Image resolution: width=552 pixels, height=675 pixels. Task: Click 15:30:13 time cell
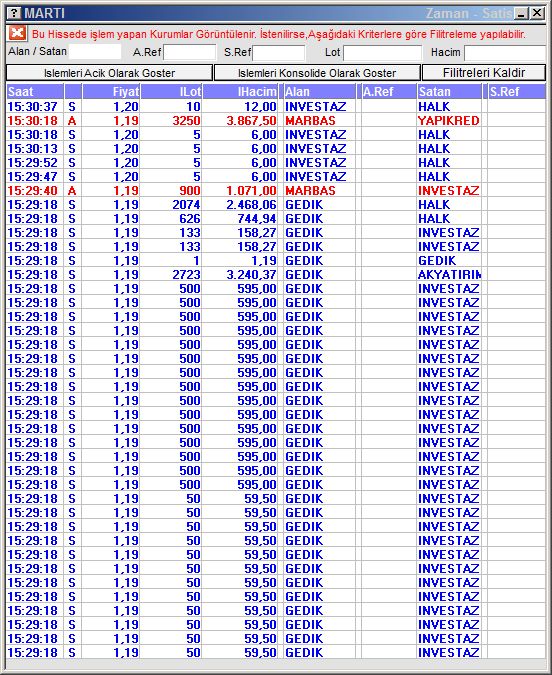click(x=33, y=149)
